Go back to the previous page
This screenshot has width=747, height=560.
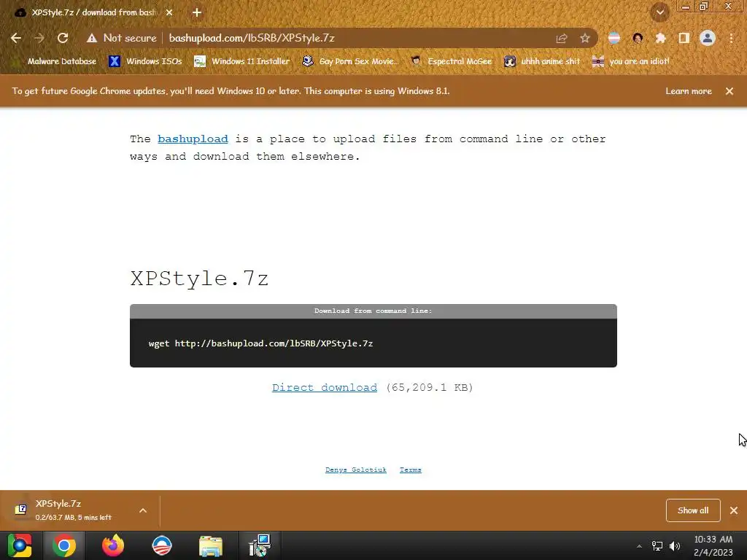[x=16, y=38]
